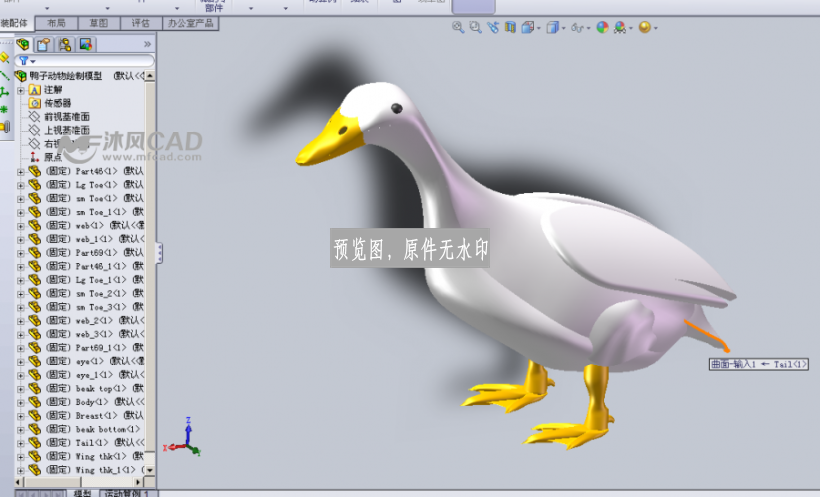Expand the Body<1> component node

click(x=21, y=403)
